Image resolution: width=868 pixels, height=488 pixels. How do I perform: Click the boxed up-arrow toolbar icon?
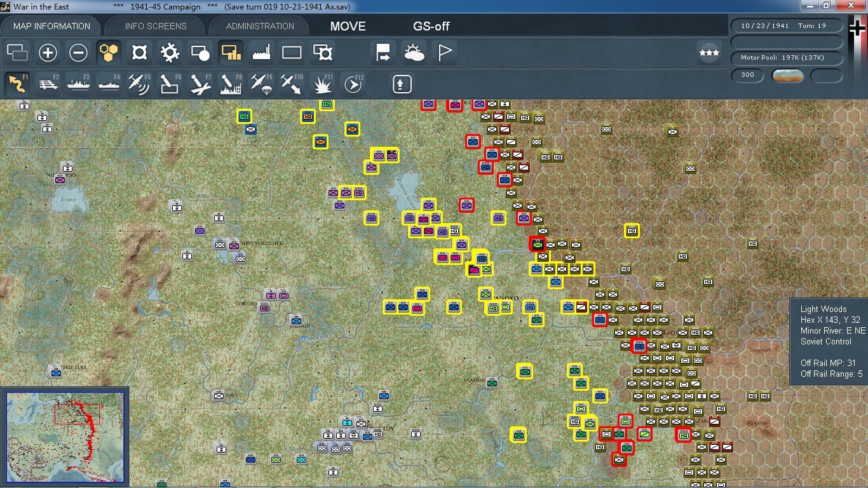[402, 84]
